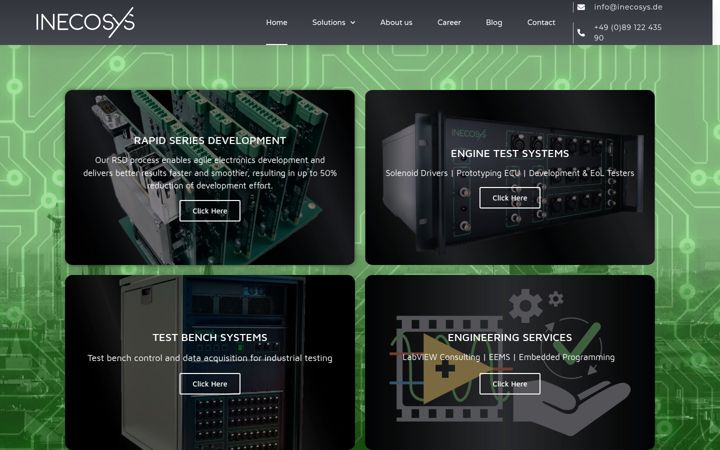Screen dimensions: 720x450
Task: Click the INECOSYS logo
Action: [x=85, y=22]
